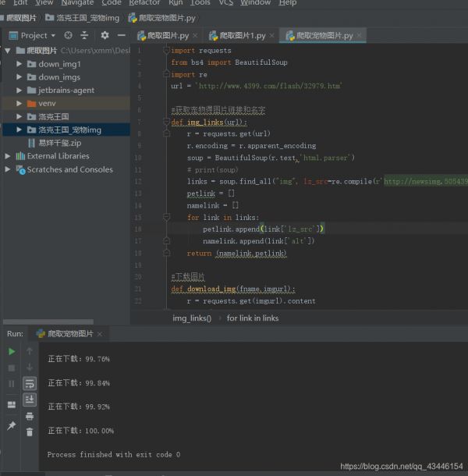Click the Stop square button in Run panel
468x476 pixels.
point(12,368)
